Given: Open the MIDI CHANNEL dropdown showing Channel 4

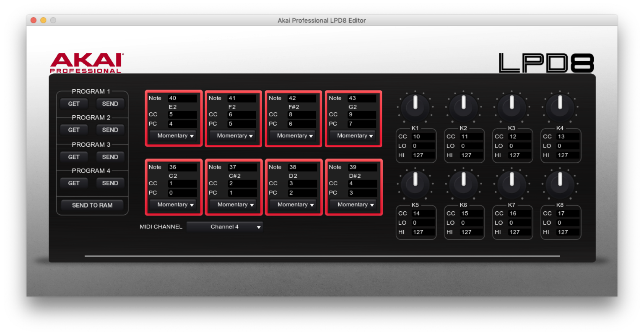Looking at the screenshot, I should click(x=225, y=227).
